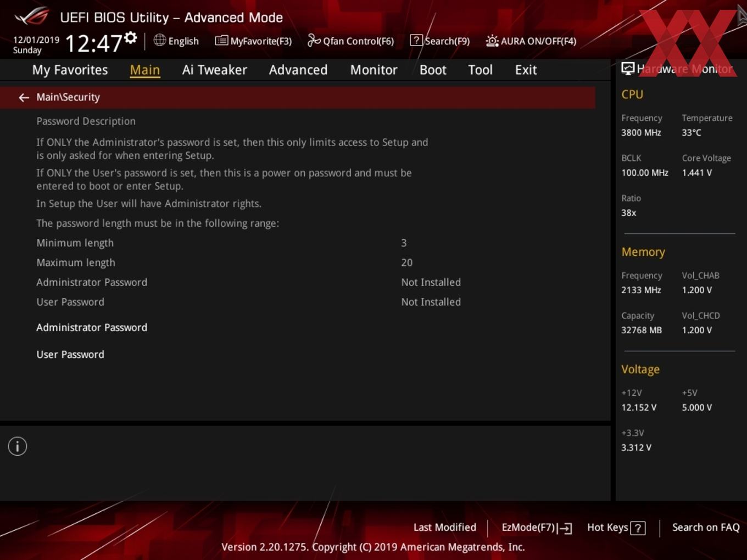Click the Minimum length label

pos(75,243)
